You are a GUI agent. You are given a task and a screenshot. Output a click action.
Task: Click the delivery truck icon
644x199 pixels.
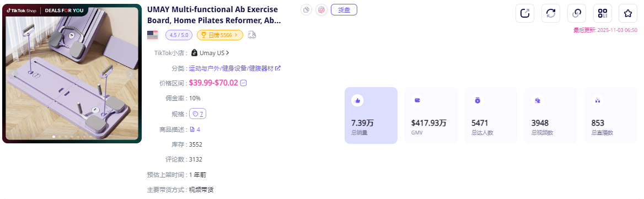[252, 35]
